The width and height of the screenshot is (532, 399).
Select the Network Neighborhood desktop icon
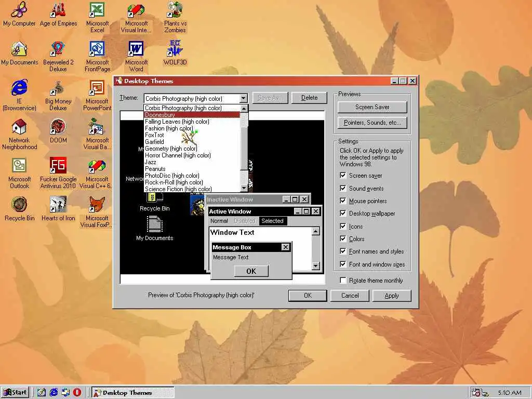[x=19, y=134]
